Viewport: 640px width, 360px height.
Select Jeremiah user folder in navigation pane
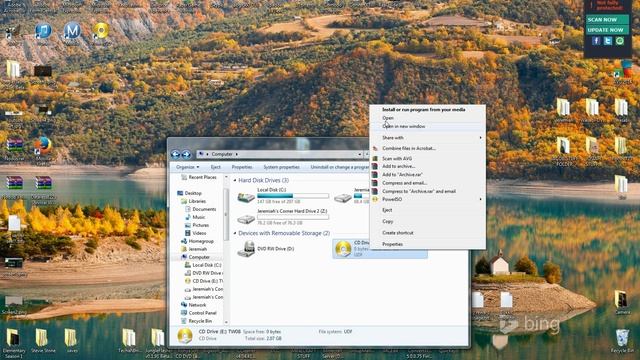[x=198, y=249]
